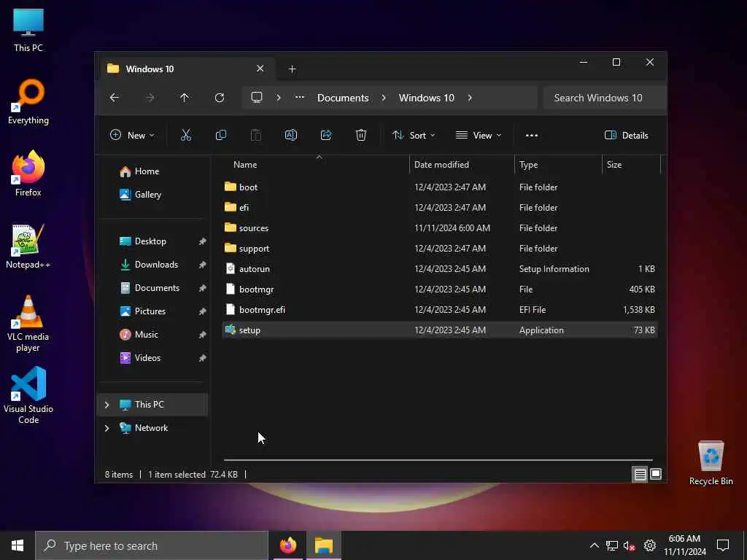Click pin icon next to Music
This screenshot has height=560, width=747.
pos(203,335)
